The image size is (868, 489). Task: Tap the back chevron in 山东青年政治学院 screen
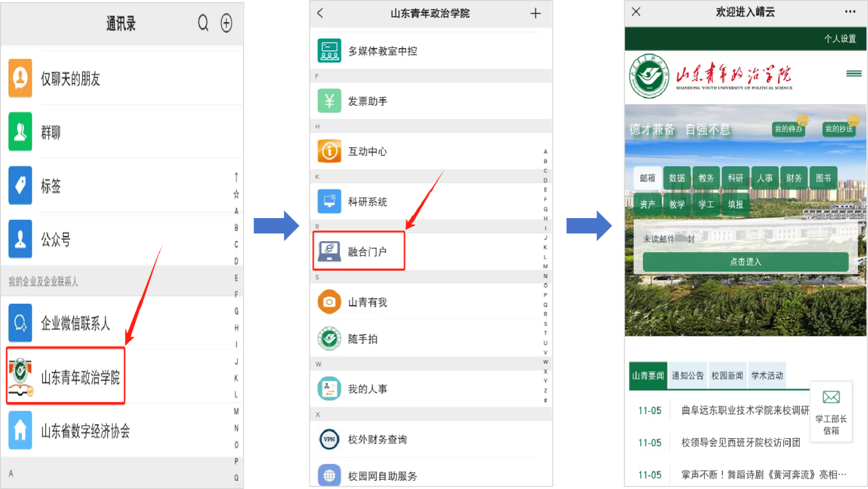320,13
